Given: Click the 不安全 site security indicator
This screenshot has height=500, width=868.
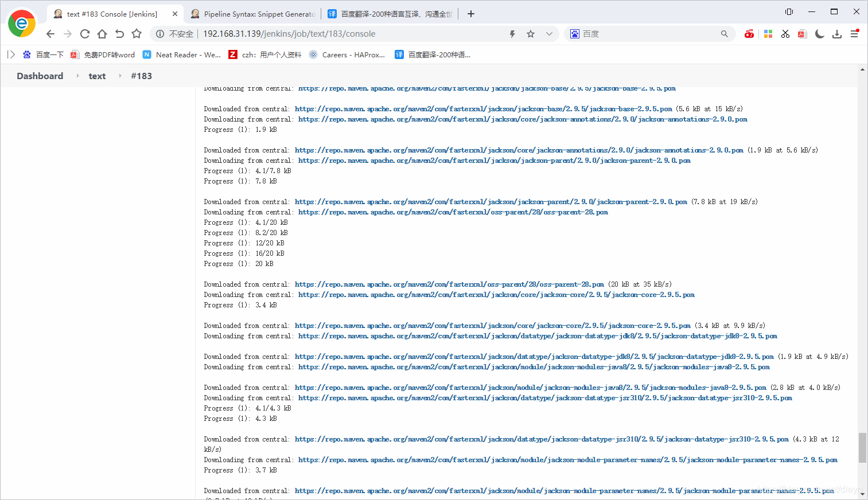Looking at the screenshot, I should tap(175, 34).
